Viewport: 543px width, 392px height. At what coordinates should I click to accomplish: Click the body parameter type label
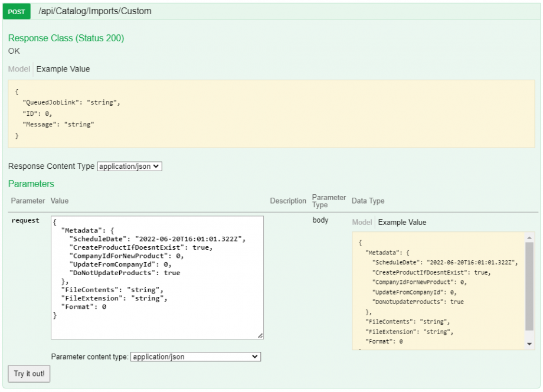319,220
